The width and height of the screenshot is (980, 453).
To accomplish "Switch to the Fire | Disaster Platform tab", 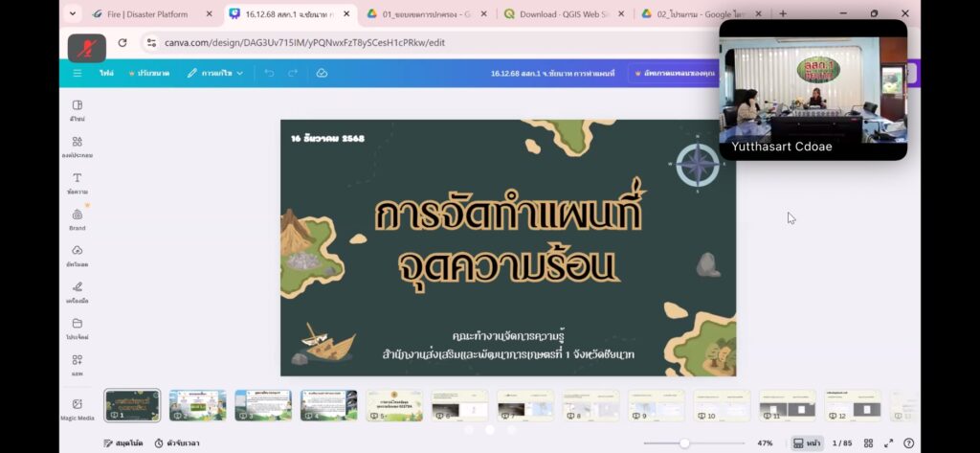I will pyautogui.click(x=145, y=14).
